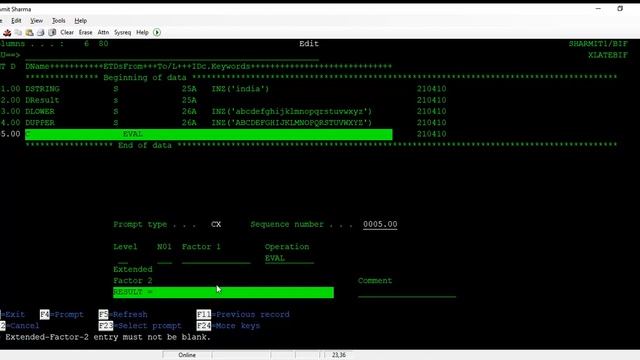
Task: Click the paste toolbar icon
Action: pyautogui.click(x=29, y=32)
